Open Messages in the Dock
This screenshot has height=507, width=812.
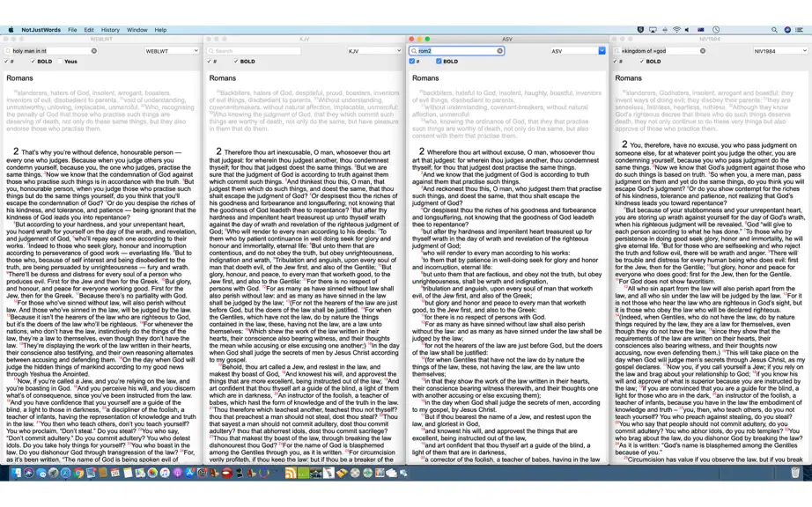point(41,473)
